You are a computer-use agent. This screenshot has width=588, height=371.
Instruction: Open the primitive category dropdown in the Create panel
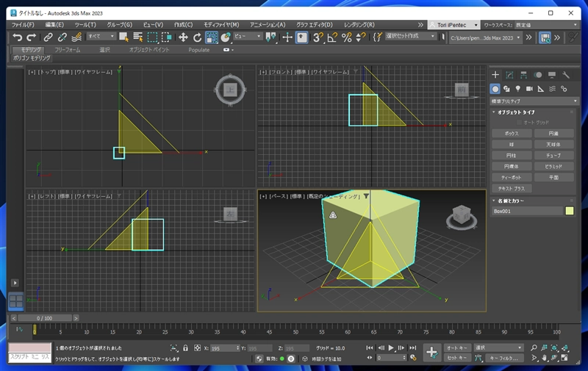click(x=534, y=101)
